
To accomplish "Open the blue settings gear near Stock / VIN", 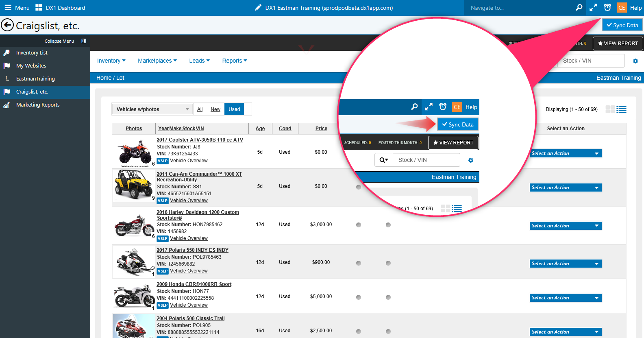I will pos(635,61).
